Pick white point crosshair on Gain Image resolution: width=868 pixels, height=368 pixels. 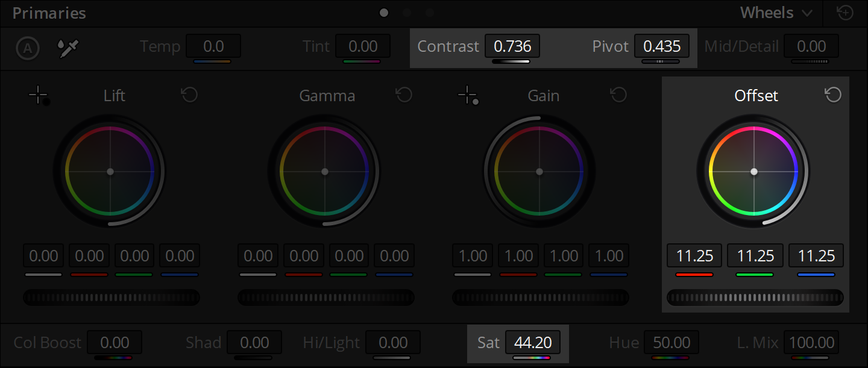click(468, 96)
